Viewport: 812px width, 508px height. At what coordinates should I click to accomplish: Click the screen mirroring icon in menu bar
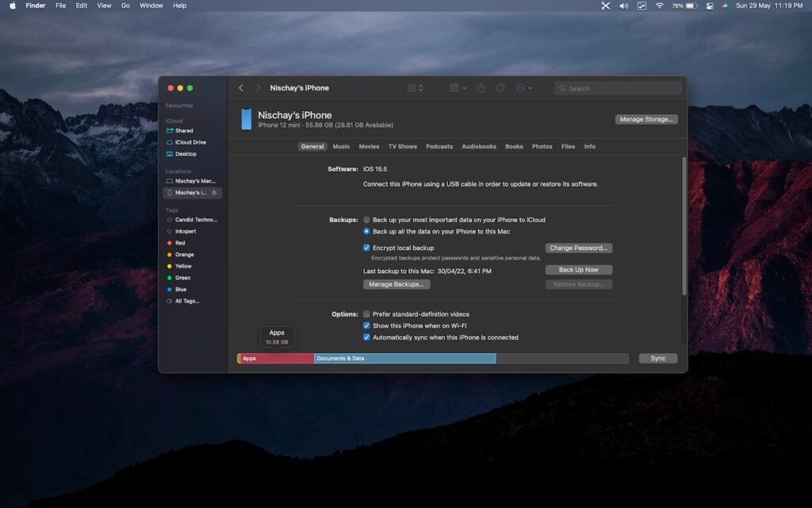642,6
